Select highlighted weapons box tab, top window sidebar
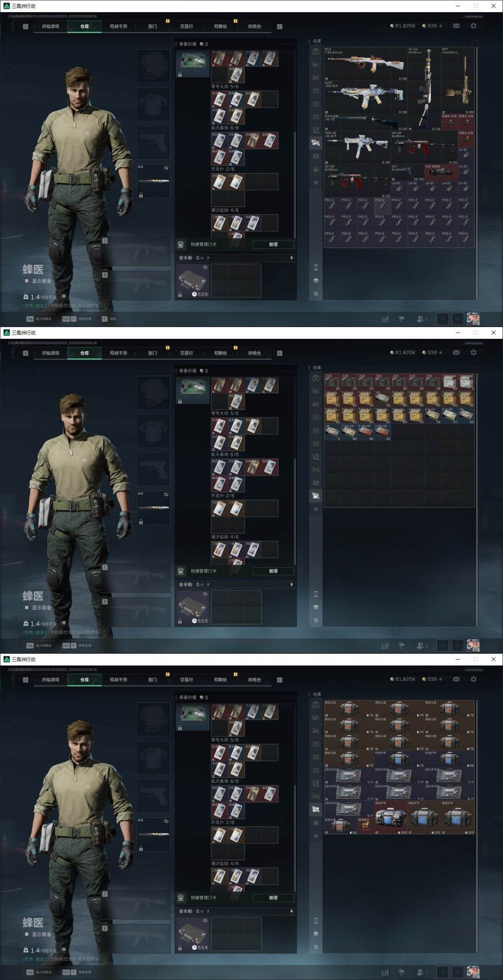Viewport: 503px width, 980px height. [x=316, y=143]
